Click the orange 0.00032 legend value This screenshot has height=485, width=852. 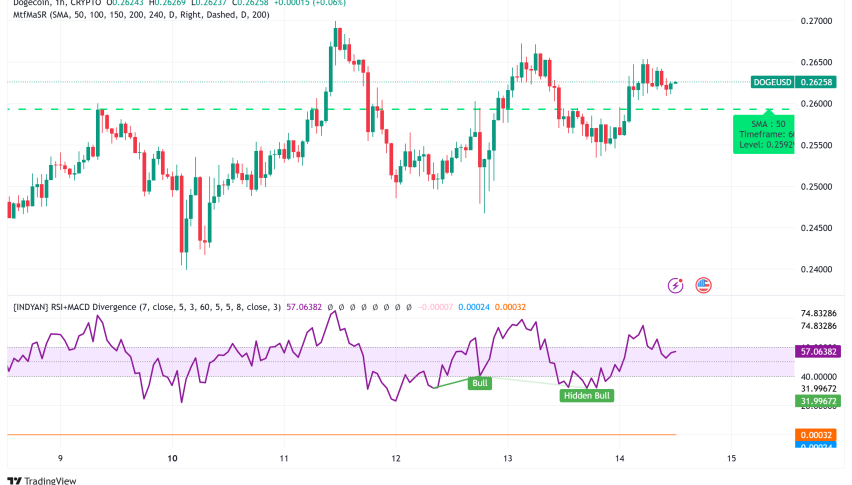click(510, 307)
